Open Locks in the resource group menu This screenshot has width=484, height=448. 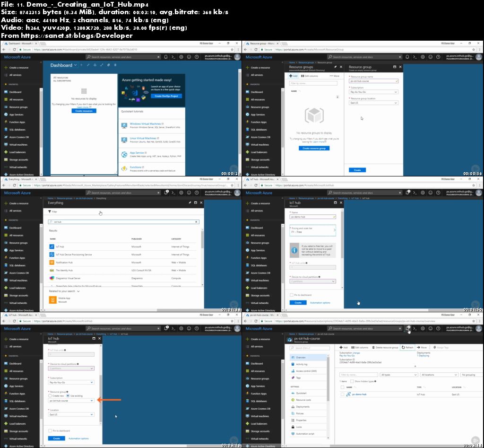309,427
